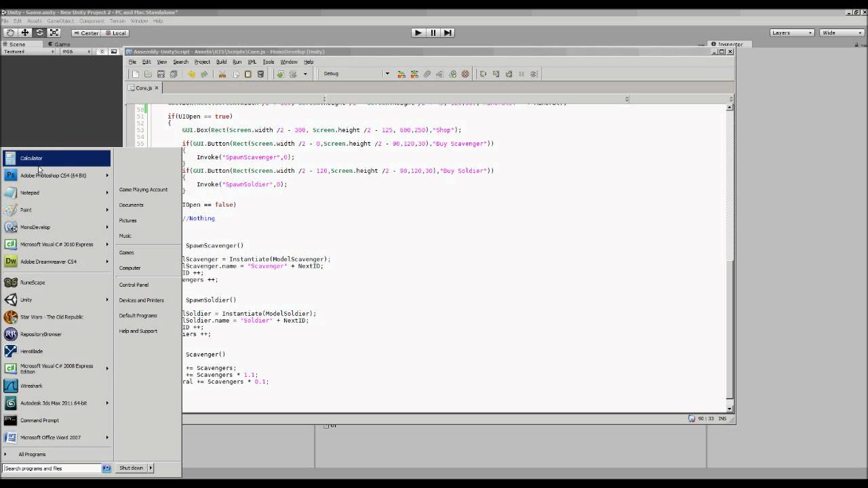Open MonoDevelop Build menu
Viewport: 868px width, 488px height.
coord(221,62)
